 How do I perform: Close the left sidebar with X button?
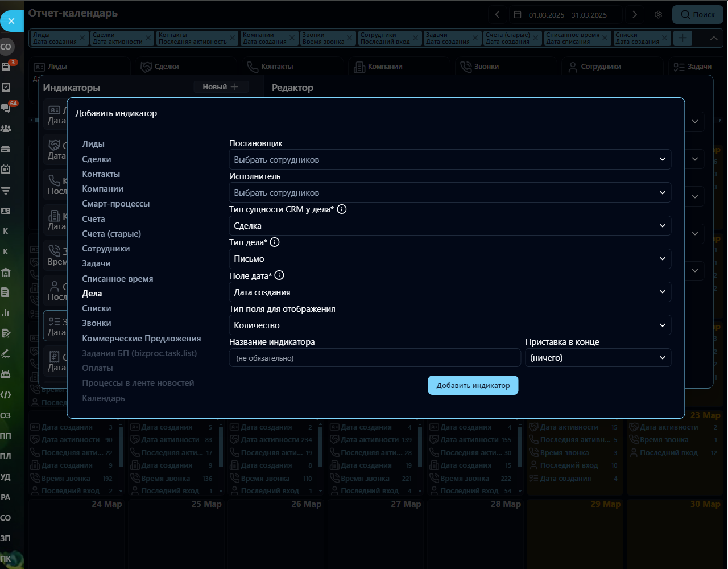11,21
